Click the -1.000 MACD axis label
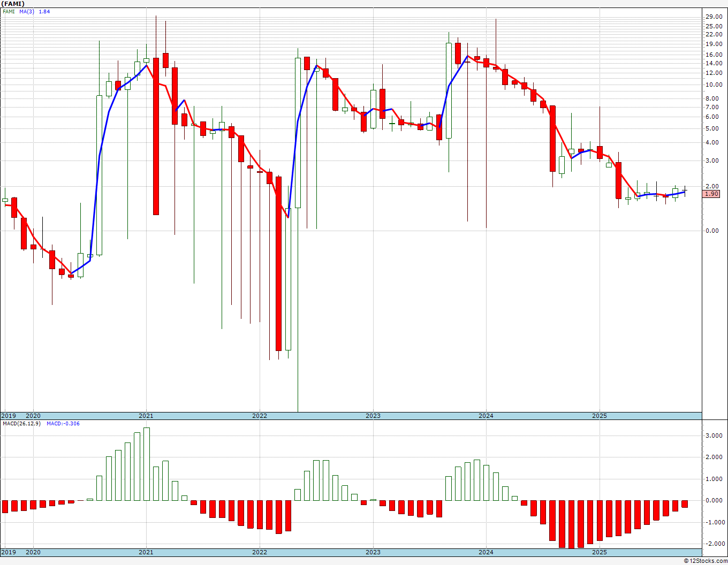The height and width of the screenshot is (565, 728). point(714,522)
